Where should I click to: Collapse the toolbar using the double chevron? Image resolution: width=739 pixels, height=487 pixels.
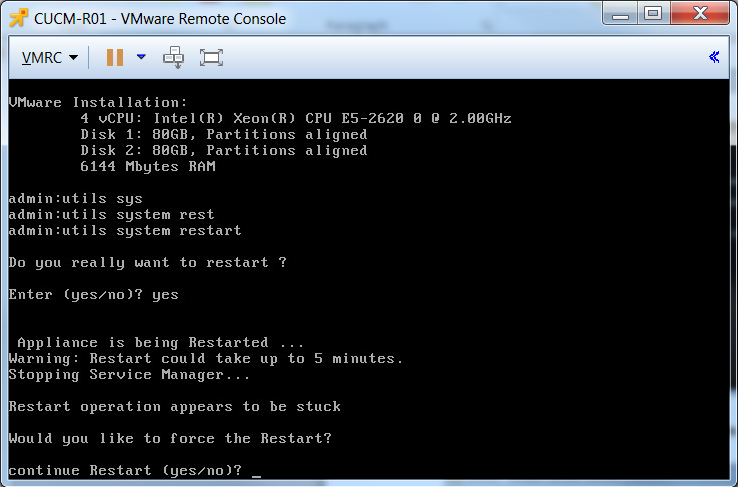coord(714,57)
